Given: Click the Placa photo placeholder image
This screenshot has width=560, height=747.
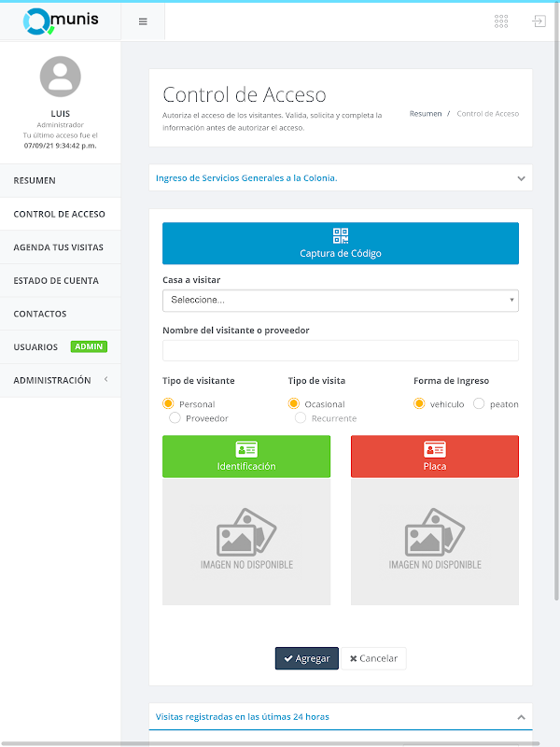Looking at the screenshot, I should 435,542.
